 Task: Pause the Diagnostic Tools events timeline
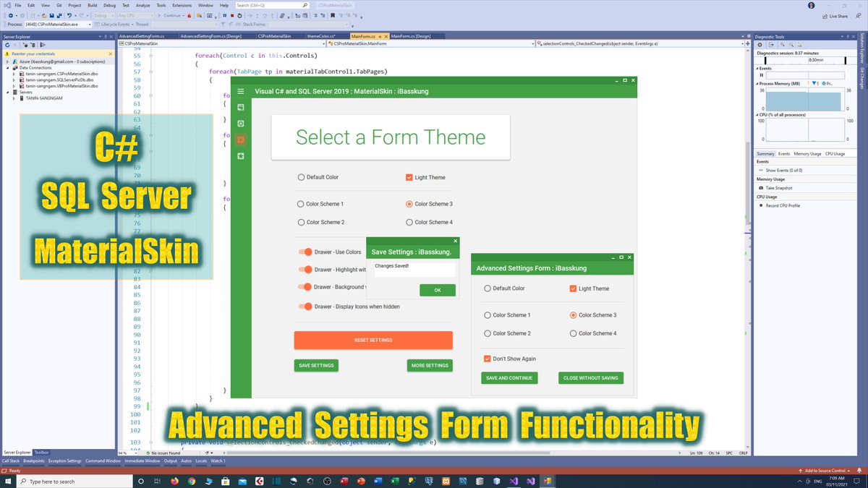[761, 74]
